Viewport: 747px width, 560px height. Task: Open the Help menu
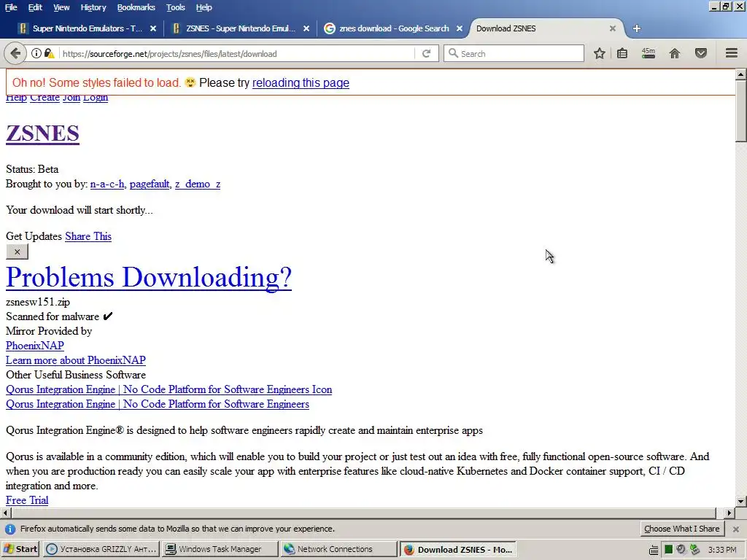(204, 7)
